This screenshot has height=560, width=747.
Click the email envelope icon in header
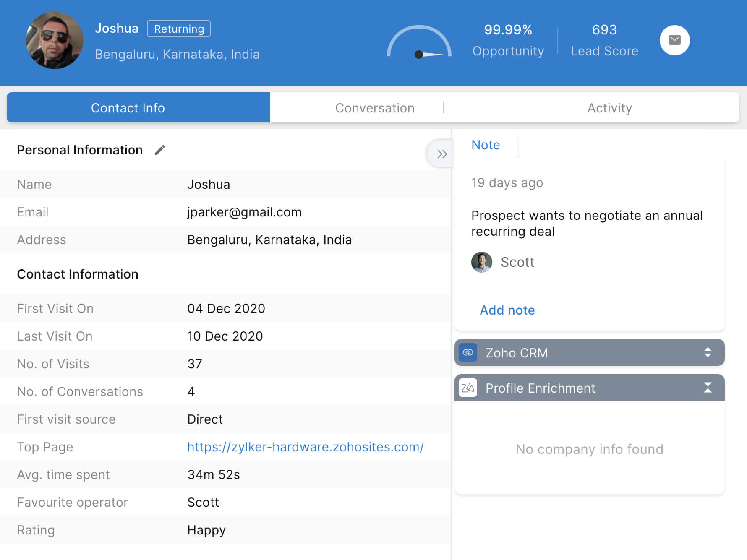[674, 40]
